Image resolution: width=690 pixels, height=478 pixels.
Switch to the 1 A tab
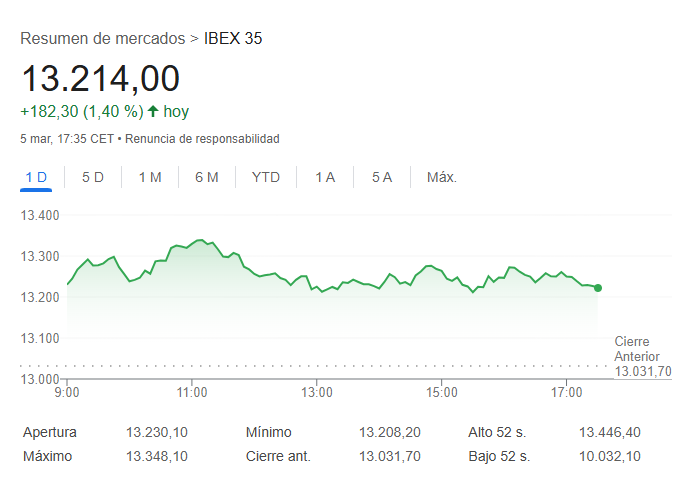click(325, 177)
